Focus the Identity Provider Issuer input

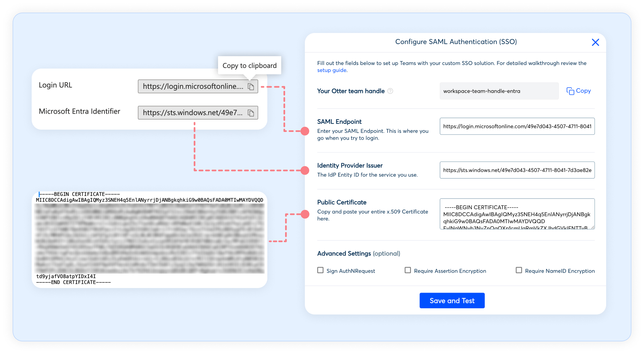pyautogui.click(x=517, y=170)
